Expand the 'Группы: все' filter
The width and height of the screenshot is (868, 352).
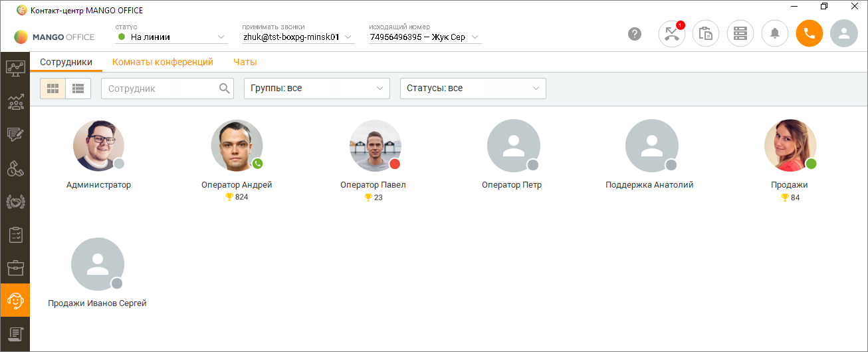(316, 88)
